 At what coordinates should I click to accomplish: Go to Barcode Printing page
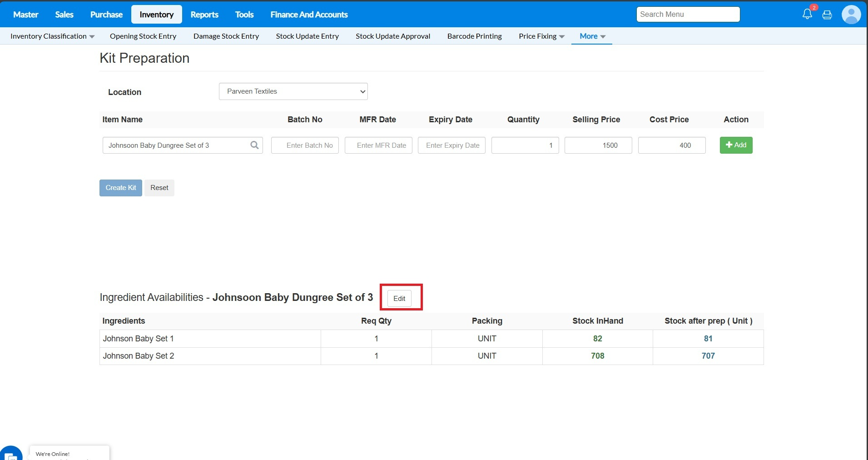(474, 36)
